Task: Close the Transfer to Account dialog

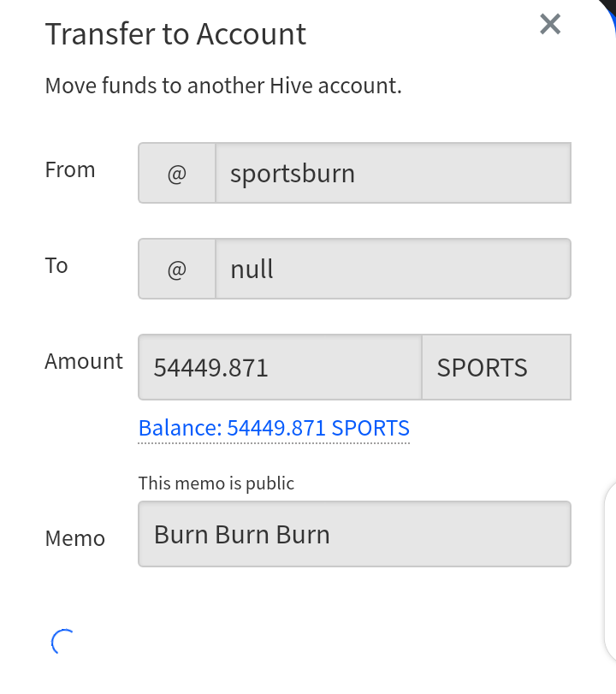Action: [x=550, y=24]
